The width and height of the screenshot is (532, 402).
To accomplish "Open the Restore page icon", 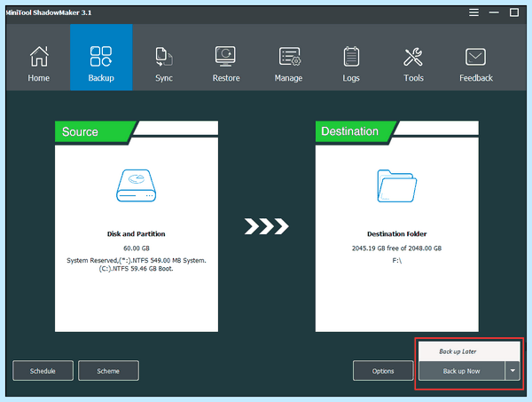I will [x=225, y=57].
